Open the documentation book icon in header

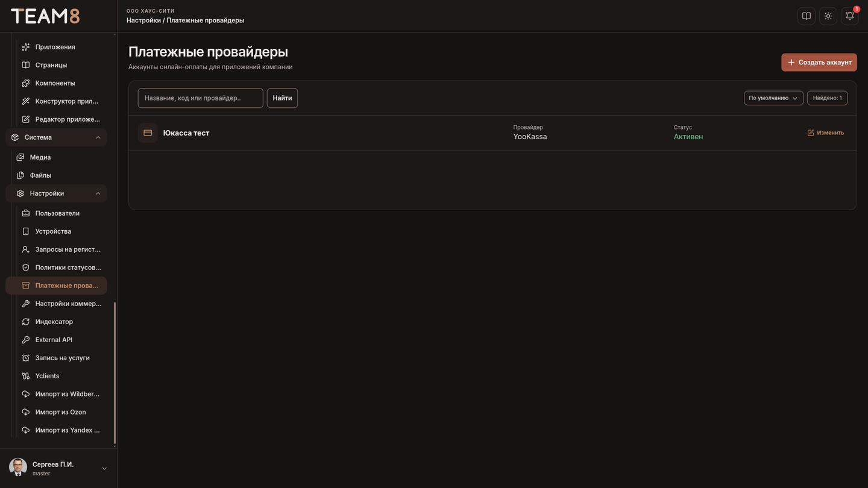click(x=807, y=16)
